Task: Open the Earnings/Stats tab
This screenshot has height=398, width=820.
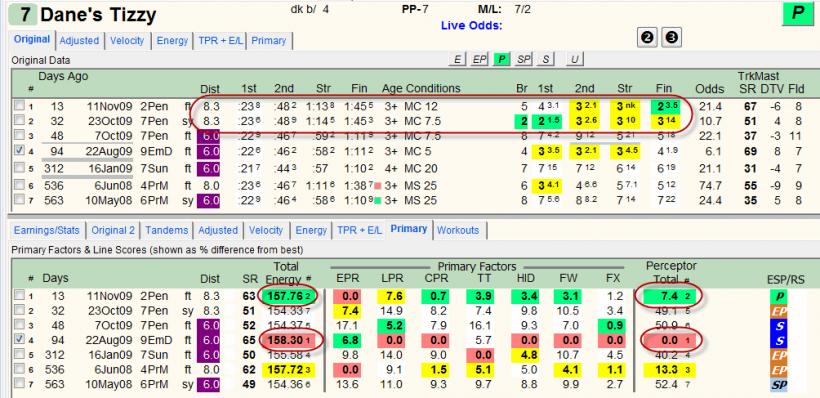Action: tap(47, 230)
